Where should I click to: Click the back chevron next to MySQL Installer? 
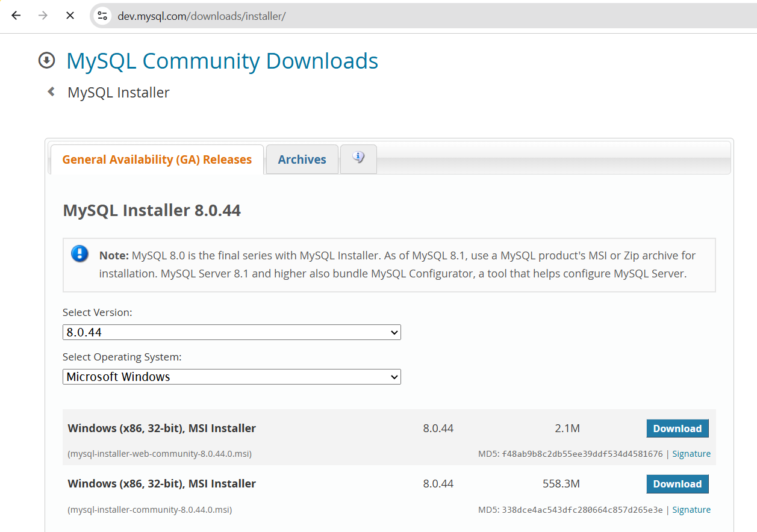coord(51,91)
